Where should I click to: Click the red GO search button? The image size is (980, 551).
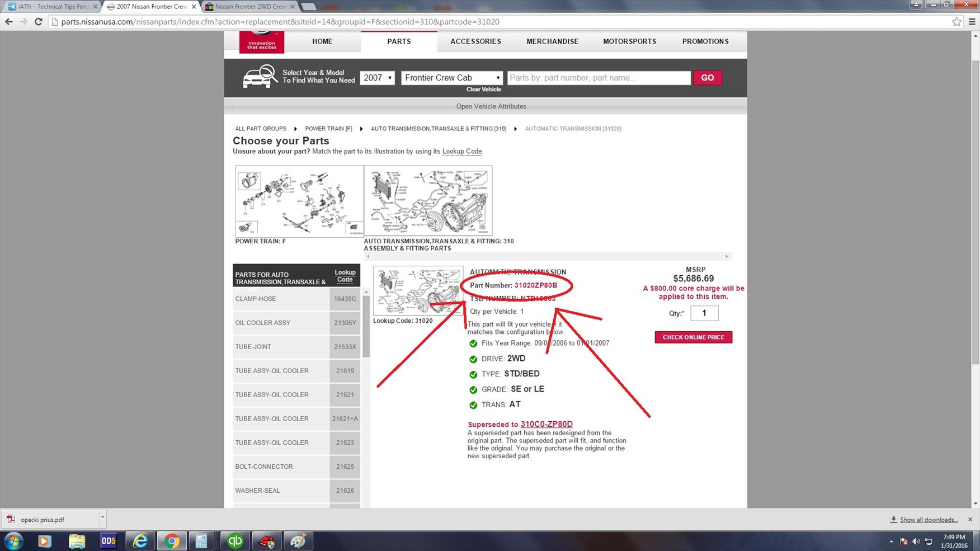click(707, 78)
